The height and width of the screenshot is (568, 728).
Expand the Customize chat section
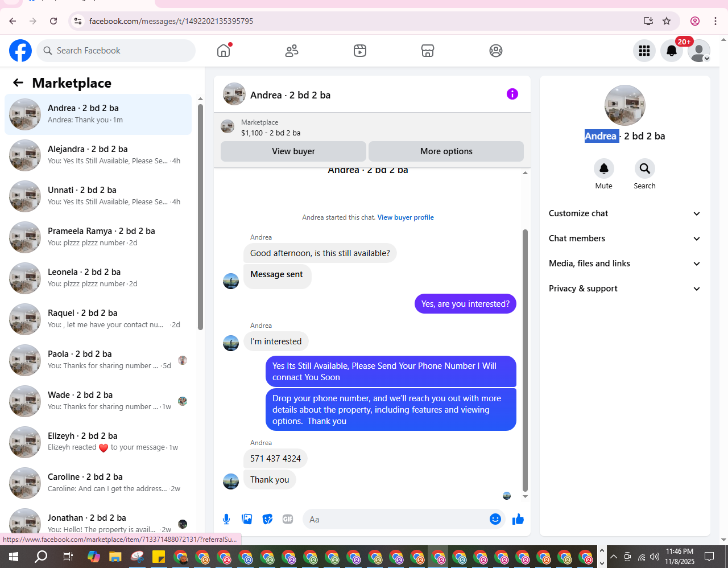pos(624,213)
